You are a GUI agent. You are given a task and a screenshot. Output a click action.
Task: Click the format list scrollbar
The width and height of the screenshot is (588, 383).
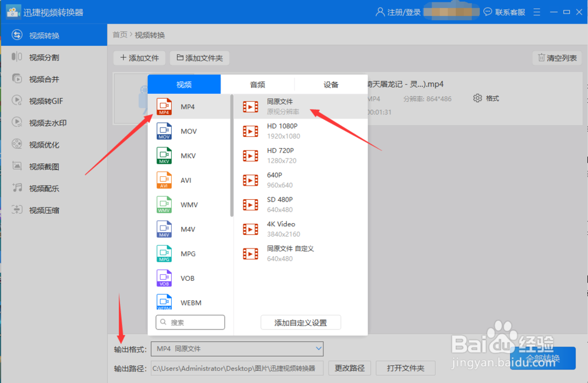[232, 156]
